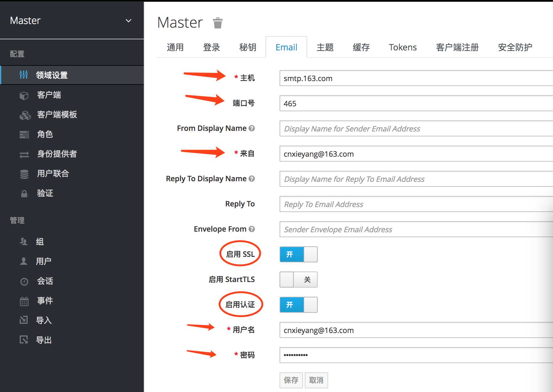
Task: Toggle the 启用认证 switch
Action: point(298,305)
